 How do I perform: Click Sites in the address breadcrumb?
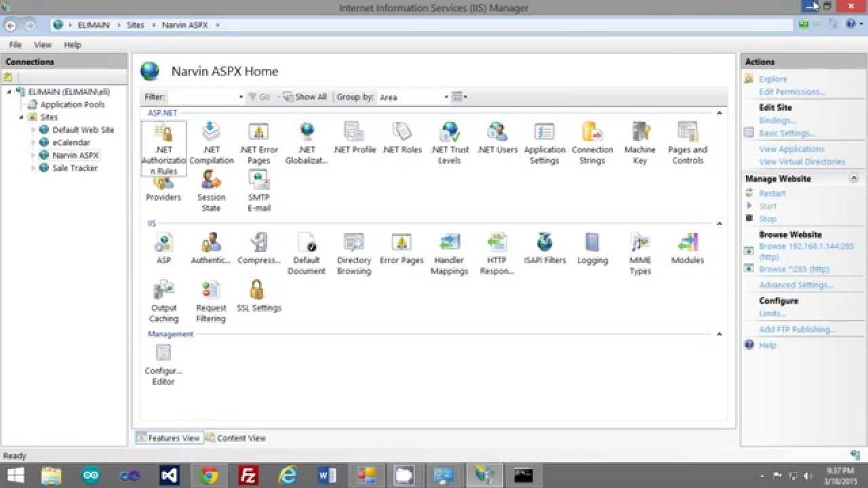[136, 24]
